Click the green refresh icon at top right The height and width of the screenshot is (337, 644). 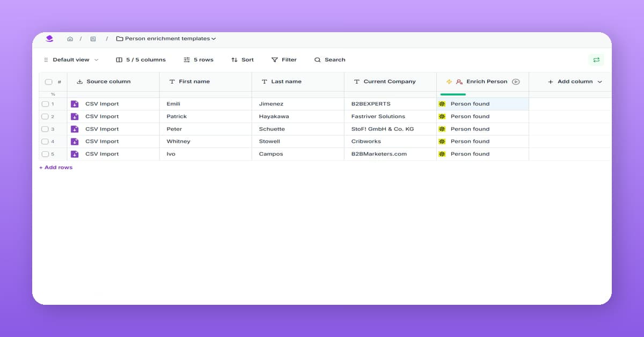click(x=596, y=60)
